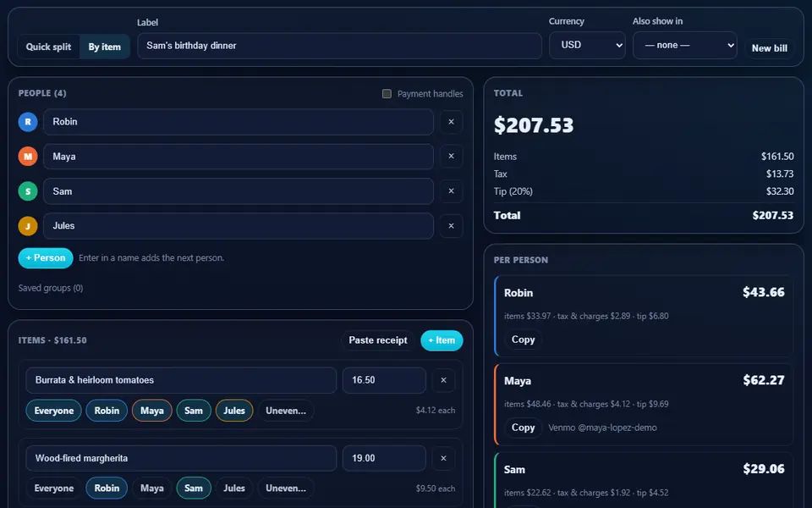
Task: Open Paste receipt
Action: (378, 340)
